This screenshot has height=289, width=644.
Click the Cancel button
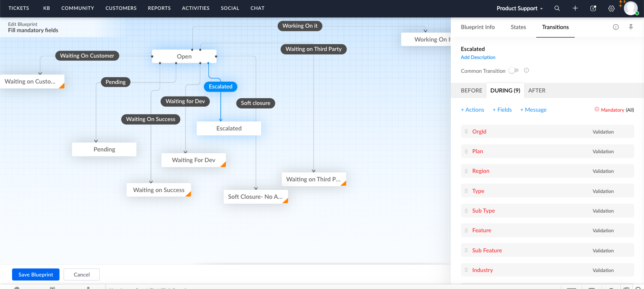click(x=82, y=275)
